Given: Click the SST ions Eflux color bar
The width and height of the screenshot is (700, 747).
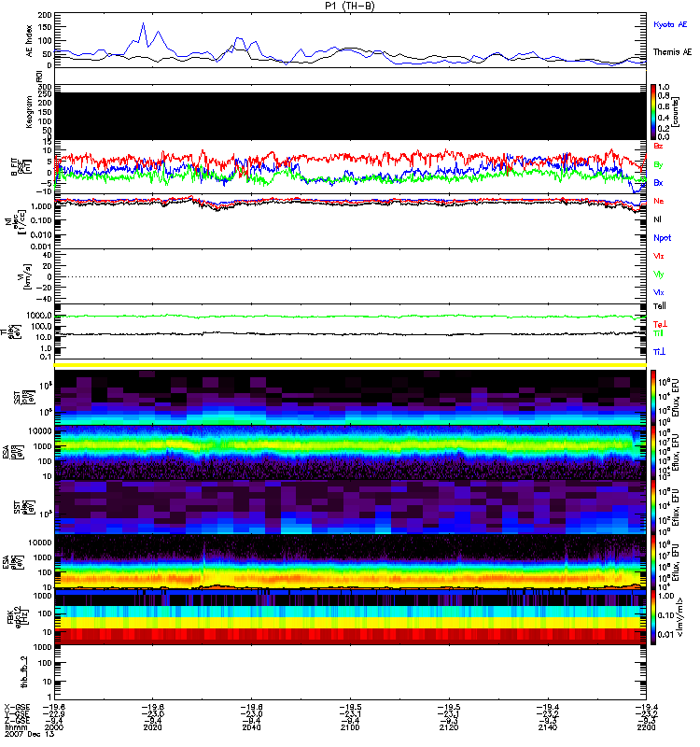Looking at the screenshot, I should pyautogui.click(x=653, y=398).
